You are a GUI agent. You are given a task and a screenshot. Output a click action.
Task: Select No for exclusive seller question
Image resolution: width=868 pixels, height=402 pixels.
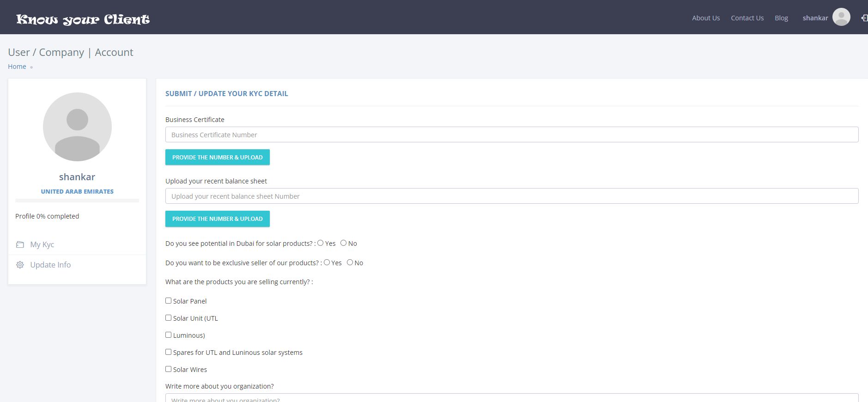click(x=350, y=262)
